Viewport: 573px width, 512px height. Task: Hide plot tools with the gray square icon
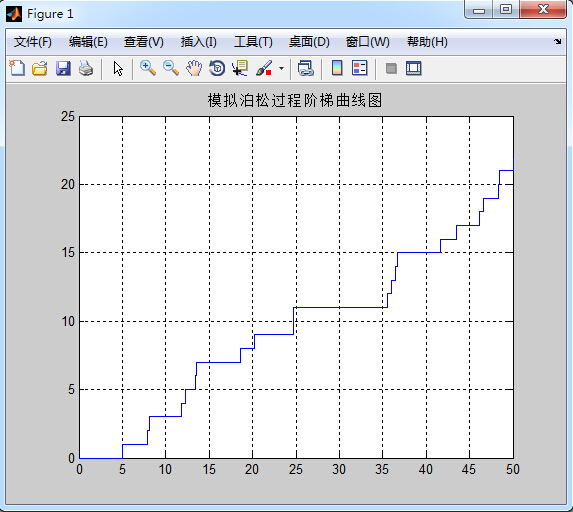pos(391,68)
